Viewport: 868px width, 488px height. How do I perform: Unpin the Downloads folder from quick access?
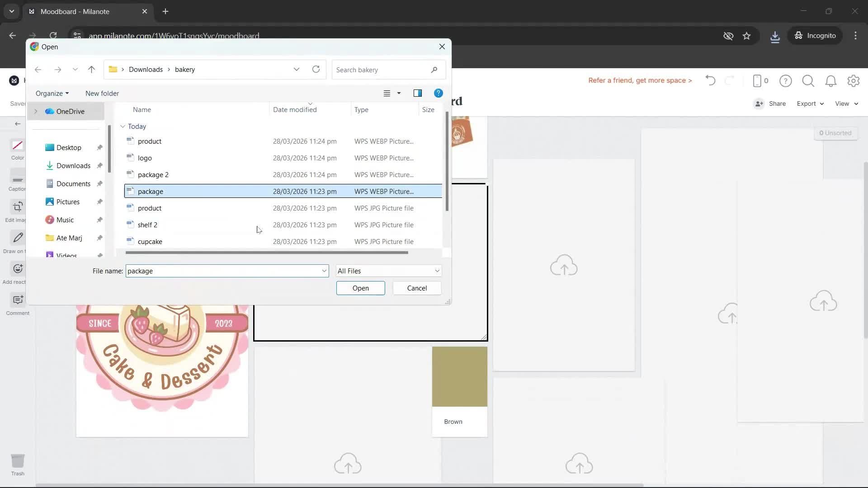99,165
